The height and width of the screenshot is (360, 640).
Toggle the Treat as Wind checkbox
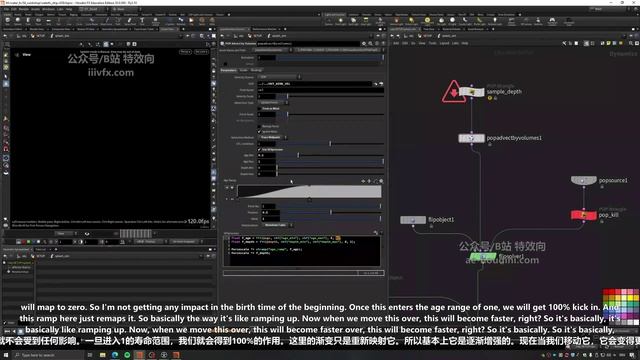(x=260, y=109)
